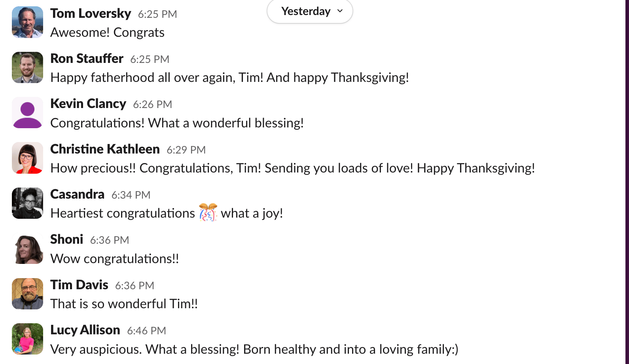Open Ron Stauffer's avatar photo
The height and width of the screenshot is (364, 629).
(27, 67)
